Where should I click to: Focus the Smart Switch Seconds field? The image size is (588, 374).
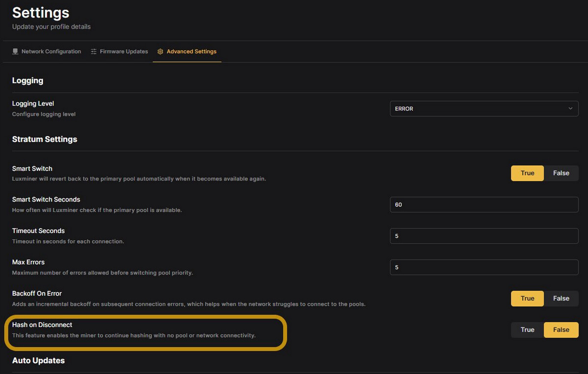click(483, 204)
